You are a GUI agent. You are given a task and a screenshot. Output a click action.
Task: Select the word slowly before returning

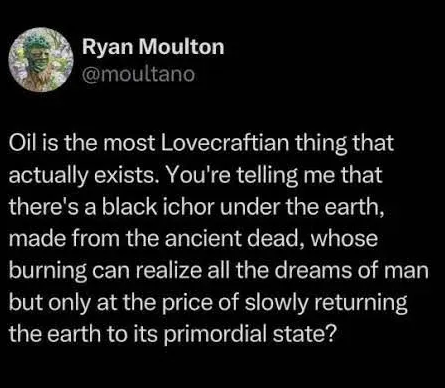coord(275,304)
